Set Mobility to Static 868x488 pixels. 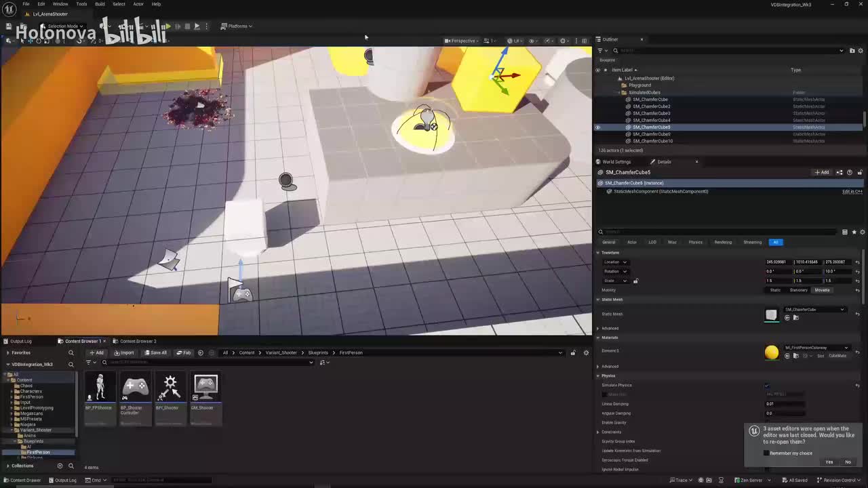tap(775, 290)
